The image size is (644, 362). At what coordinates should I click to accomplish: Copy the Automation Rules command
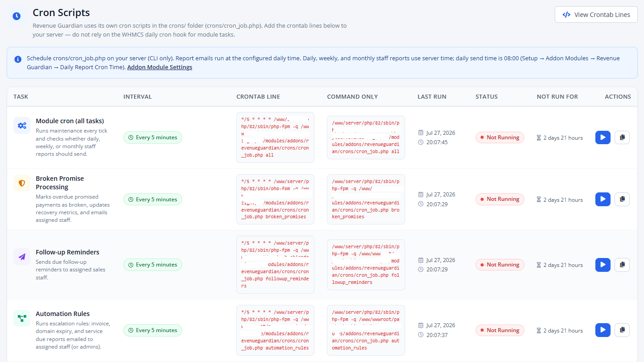pyautogui.click(x=622, y=330)
